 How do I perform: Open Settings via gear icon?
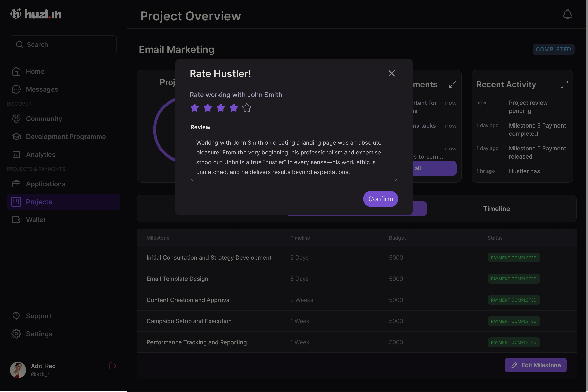16,334
